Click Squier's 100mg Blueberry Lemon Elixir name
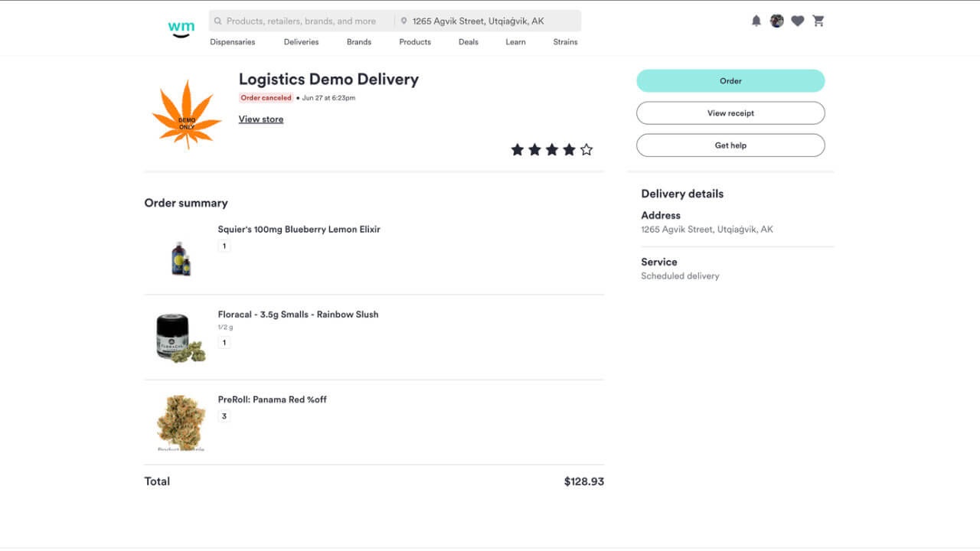Screen dimensions: 980x551 299,230
